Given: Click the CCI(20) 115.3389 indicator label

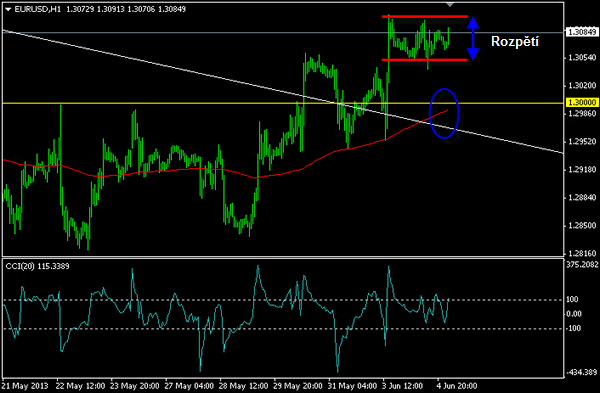Looking at the screenshot, I should point(38,266).
